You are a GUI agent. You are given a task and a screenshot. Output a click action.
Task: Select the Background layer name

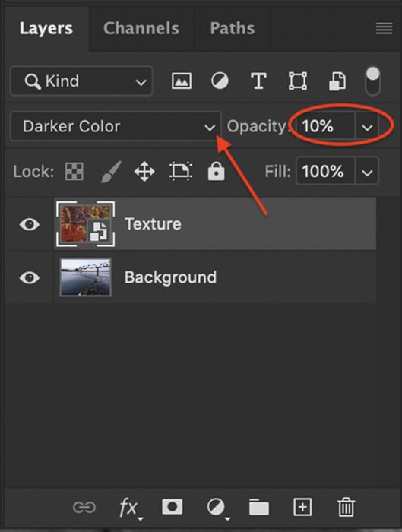[170, 277]
